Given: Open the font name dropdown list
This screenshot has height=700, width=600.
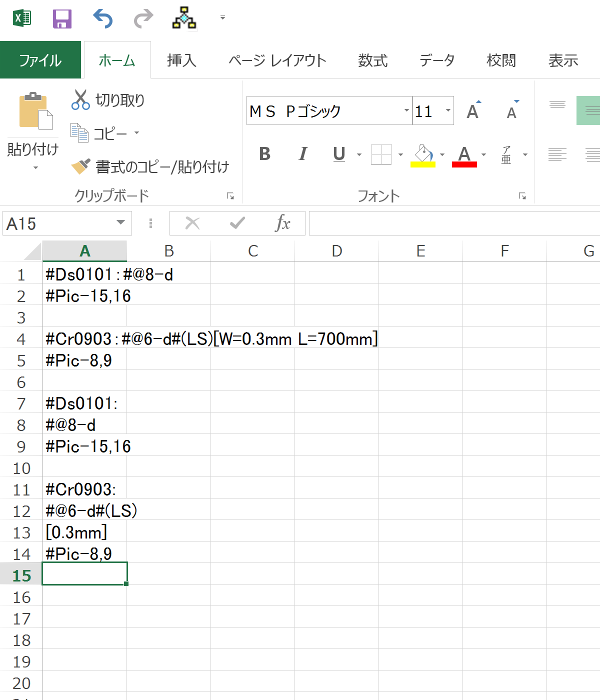Looking at the screenshot, I should pyautogui.click(x=406, y=110).
